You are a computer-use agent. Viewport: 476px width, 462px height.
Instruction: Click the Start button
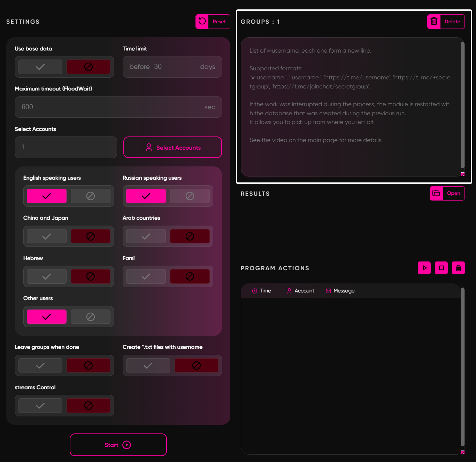[118, 445]
